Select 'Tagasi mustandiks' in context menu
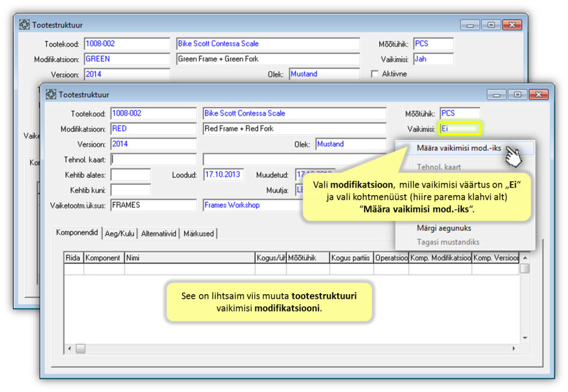Viewport: 568px width, 392px height. [x=448, y=242]
